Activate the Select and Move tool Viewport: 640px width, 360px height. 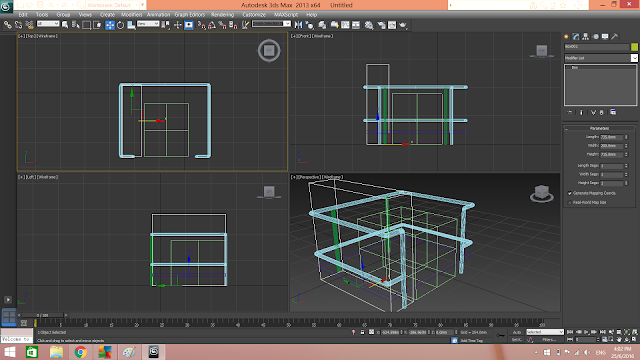pyautogui.click(x=110, y=25)
